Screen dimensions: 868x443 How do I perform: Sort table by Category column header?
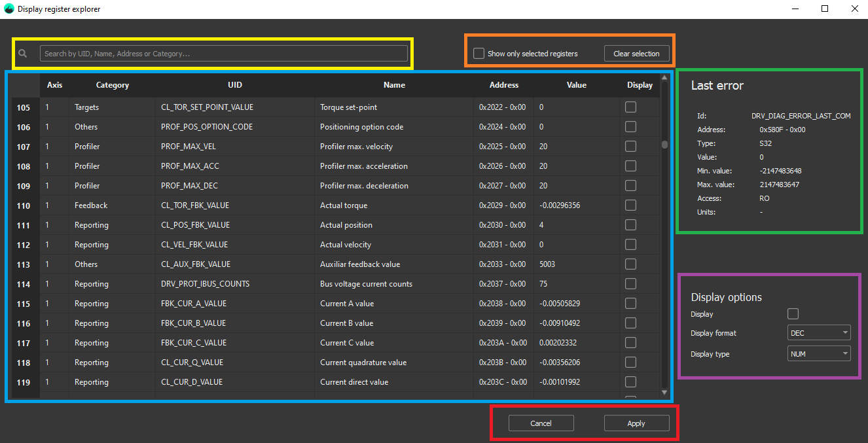pyautogui.click(x=113, y=85)
